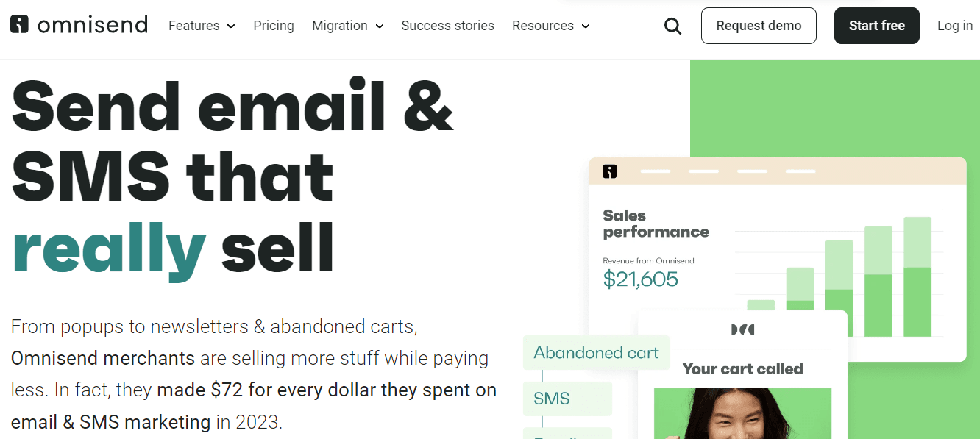Expand the Features dropdown chevron

tap(231, 26)
